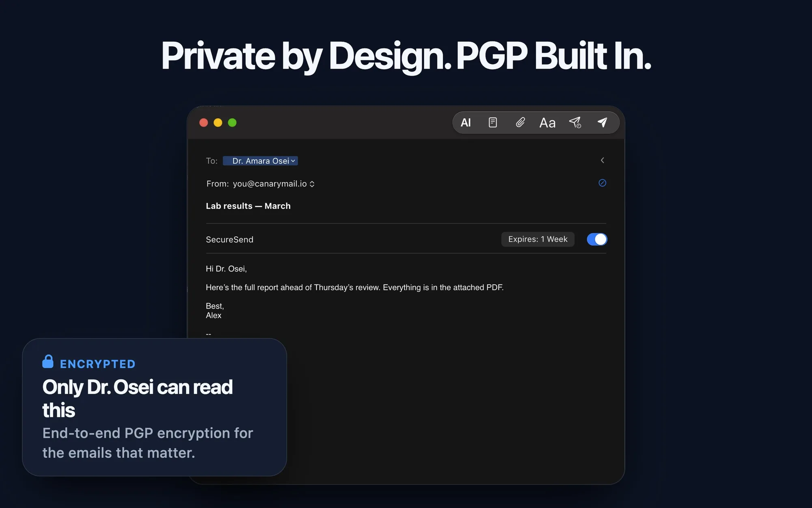Maximize the window with green button
Image resolution: width=812 pixels, height=508 pixels.
pyautogui.click(x=232, y=123)
